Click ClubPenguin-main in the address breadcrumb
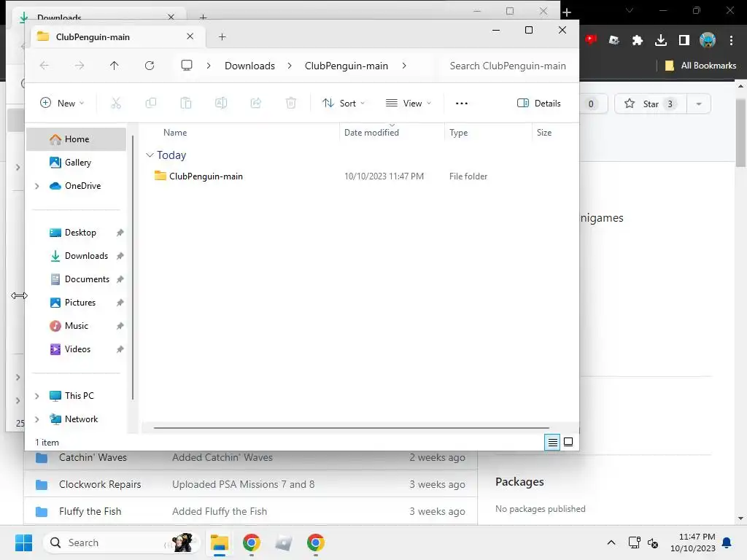This screenshot has height=560, width=747. click(x=347, y=66)
